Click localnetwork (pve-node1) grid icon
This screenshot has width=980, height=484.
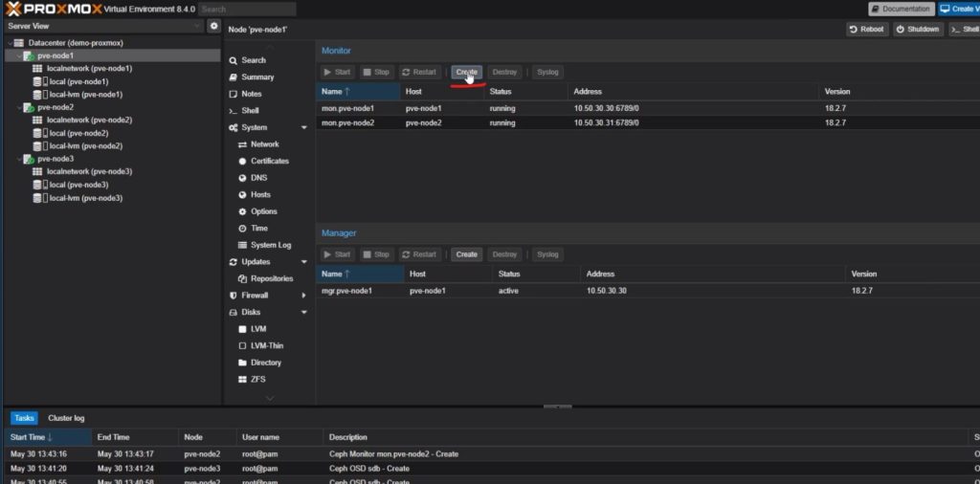37,69
